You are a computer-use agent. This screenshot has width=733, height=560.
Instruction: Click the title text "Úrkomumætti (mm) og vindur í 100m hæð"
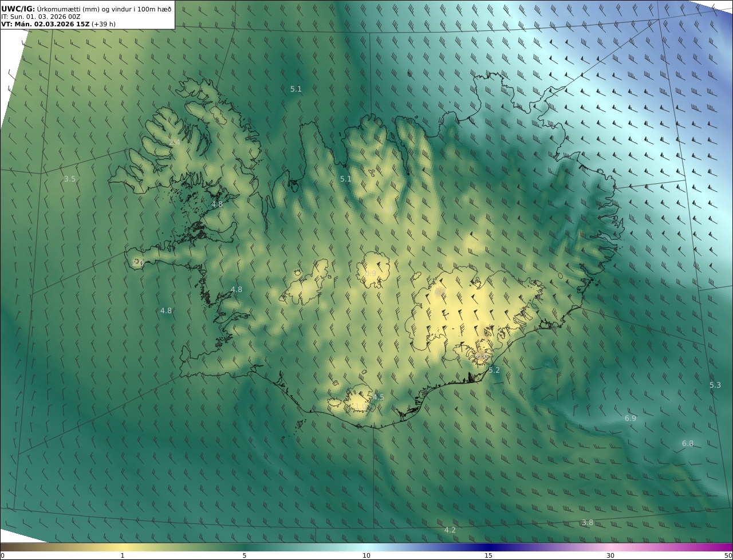click(104, 9)
